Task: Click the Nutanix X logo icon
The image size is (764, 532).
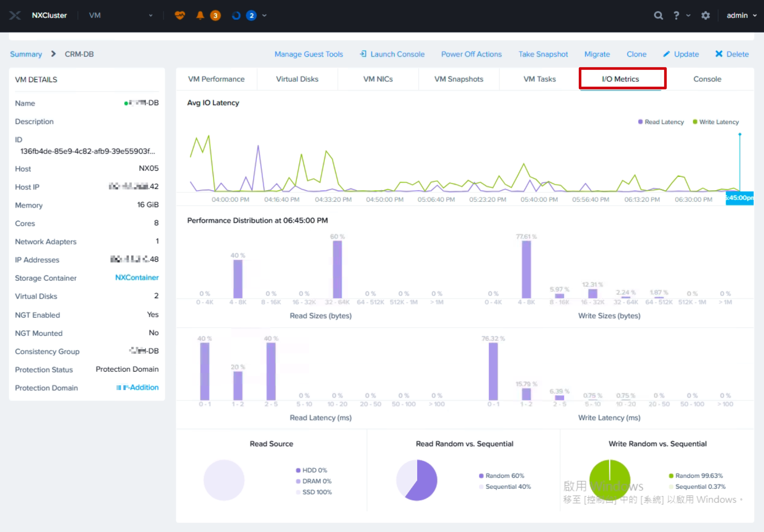Action: (x=15, y=15)
